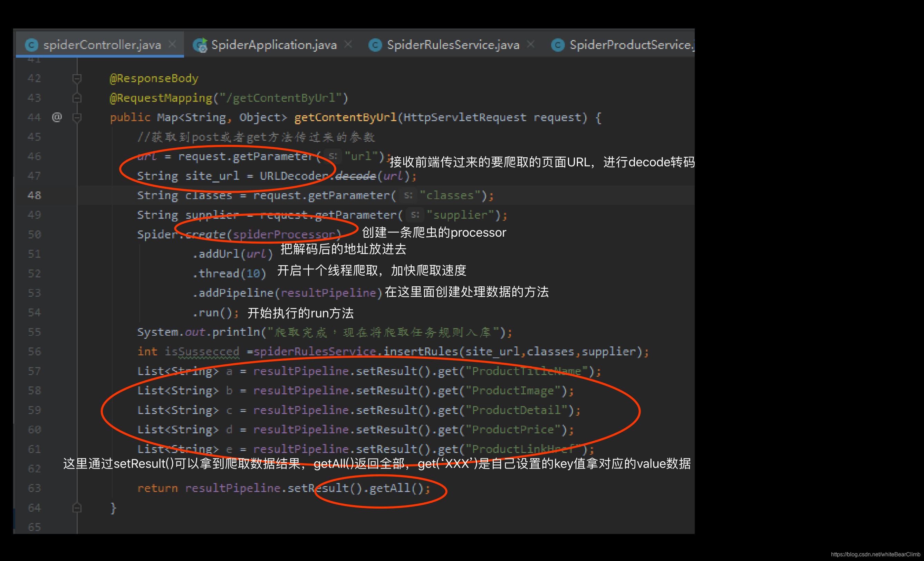This screenshot has height=561, width=924.
Task: Open the blog.csdn.net/whiteBearClimb link
Action: pyautogui.click(x=875, y=554)
